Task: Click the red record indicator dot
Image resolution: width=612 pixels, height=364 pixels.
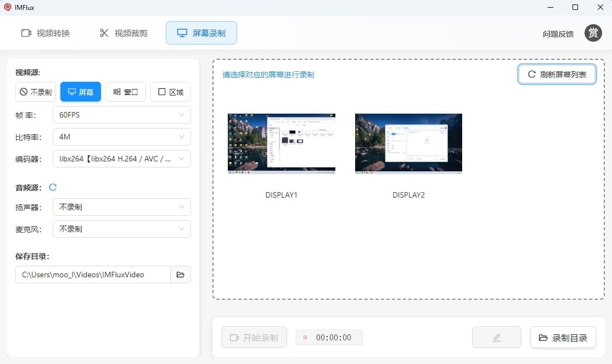Action: click(x=305, y=338)
